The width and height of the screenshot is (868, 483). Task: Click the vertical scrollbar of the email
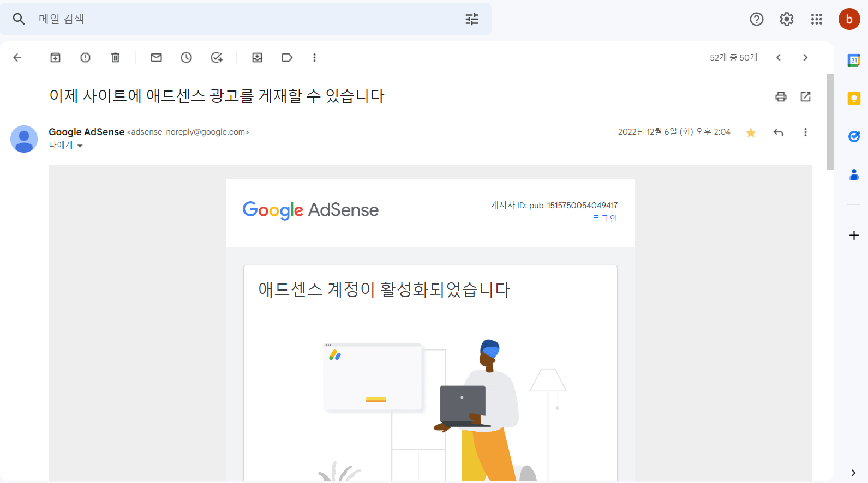click(x=830, y=122)
